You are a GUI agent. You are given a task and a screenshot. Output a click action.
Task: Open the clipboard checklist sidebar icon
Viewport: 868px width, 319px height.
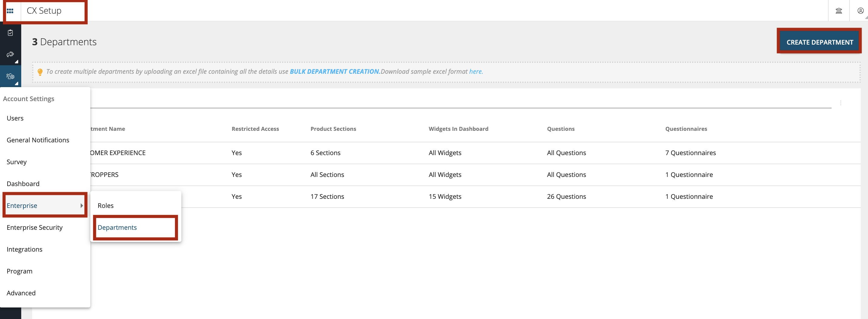(x=10, y=33)
